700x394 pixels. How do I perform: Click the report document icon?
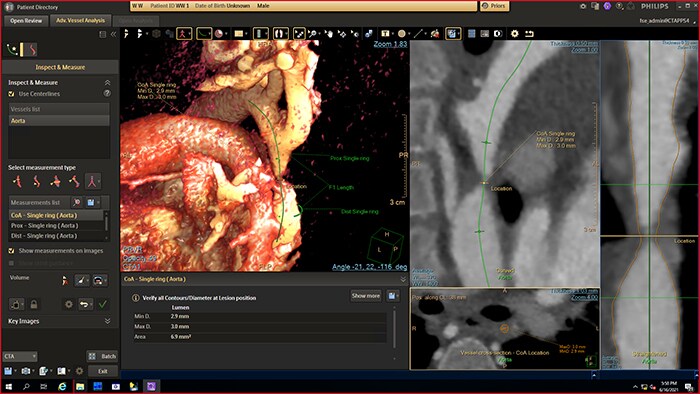click(x=43, y=371)
